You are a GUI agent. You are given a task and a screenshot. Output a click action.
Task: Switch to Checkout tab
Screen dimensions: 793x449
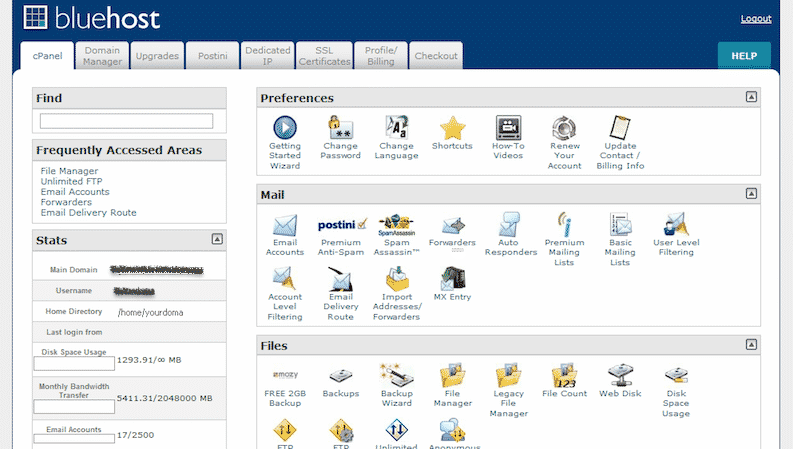pyautogui.click(x=436, y=56)
